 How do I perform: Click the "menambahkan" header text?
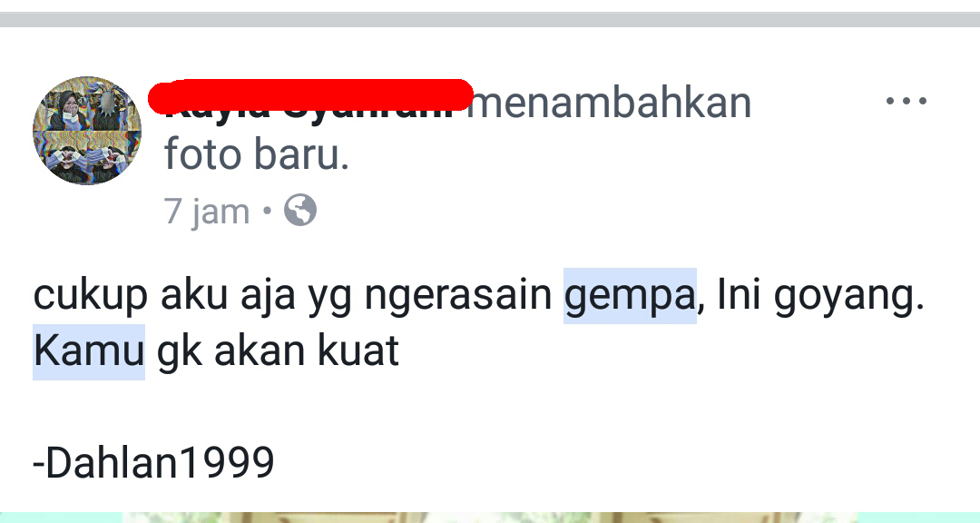point(610,104)
